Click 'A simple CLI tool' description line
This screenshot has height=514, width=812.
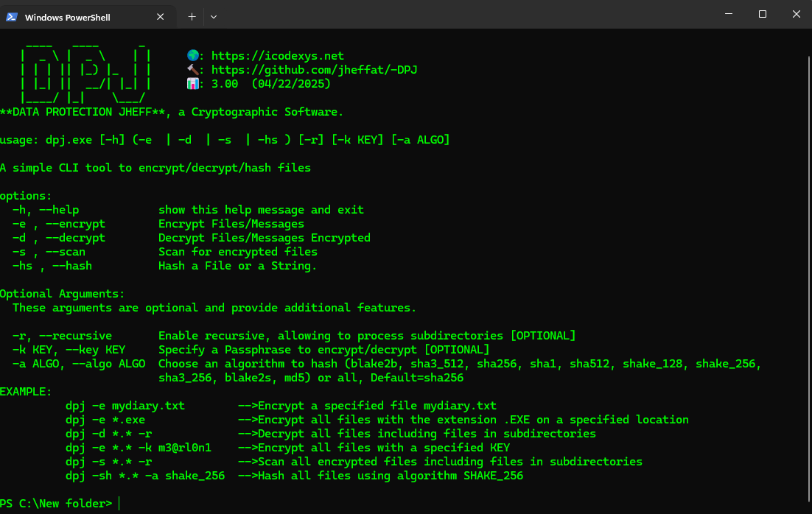click(155, 168)
